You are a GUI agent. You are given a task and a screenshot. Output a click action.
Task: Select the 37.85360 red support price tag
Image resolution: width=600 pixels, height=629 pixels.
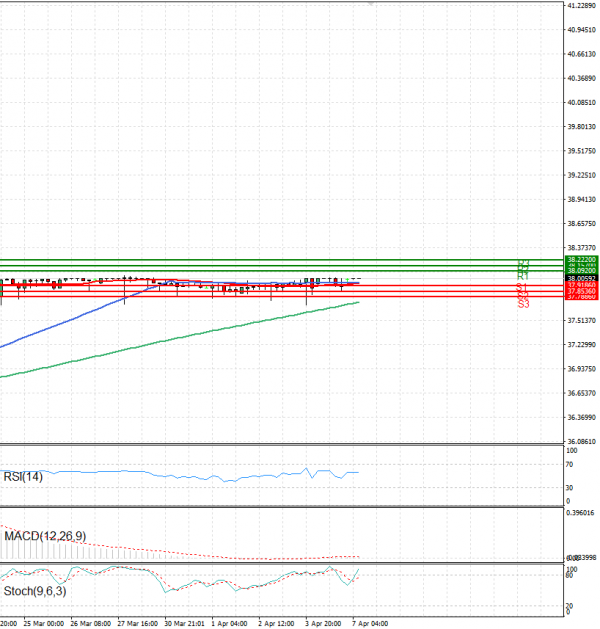coord(582,291)
